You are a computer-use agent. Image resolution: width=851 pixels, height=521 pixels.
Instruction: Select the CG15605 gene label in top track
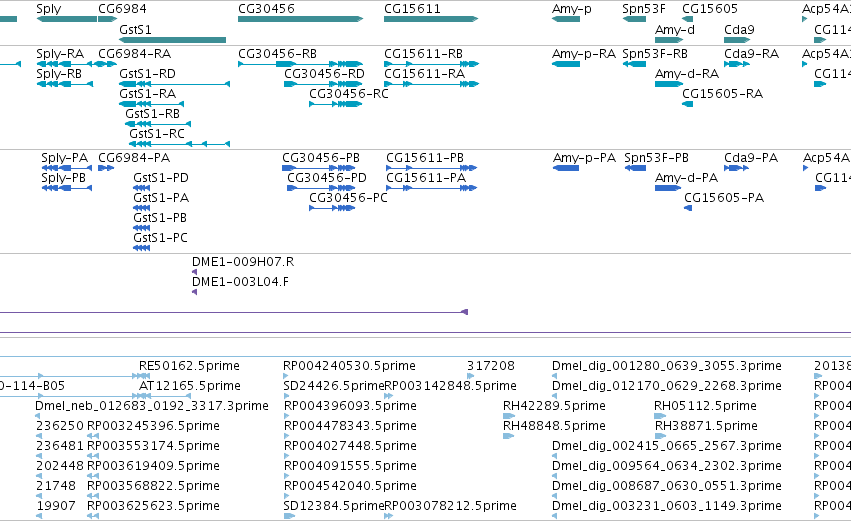[x=710, y=9]
